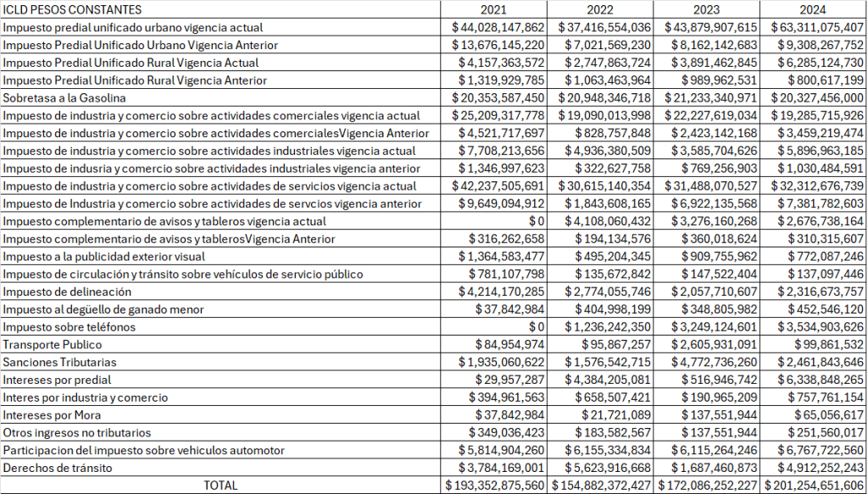This screenshot has height=494, width=868.
Task: Click cell value $6,338,848,265
Action: (x=821, y=380)
